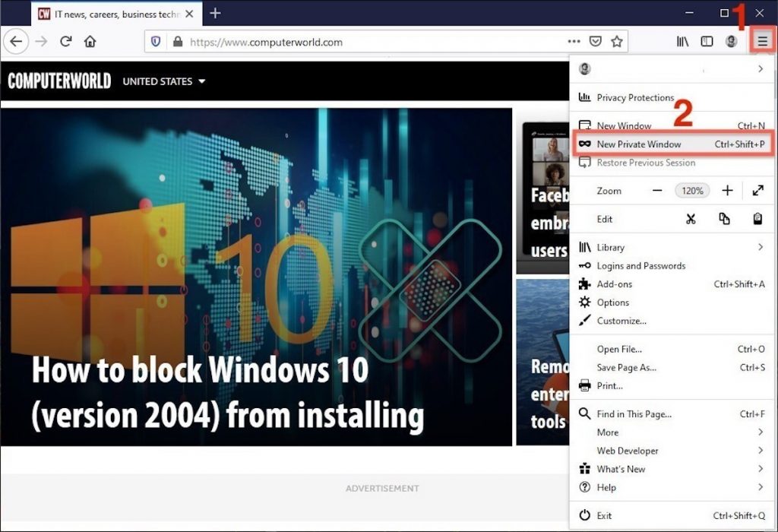Expand the UNITED STATES region dropdown

coord(164,81)
